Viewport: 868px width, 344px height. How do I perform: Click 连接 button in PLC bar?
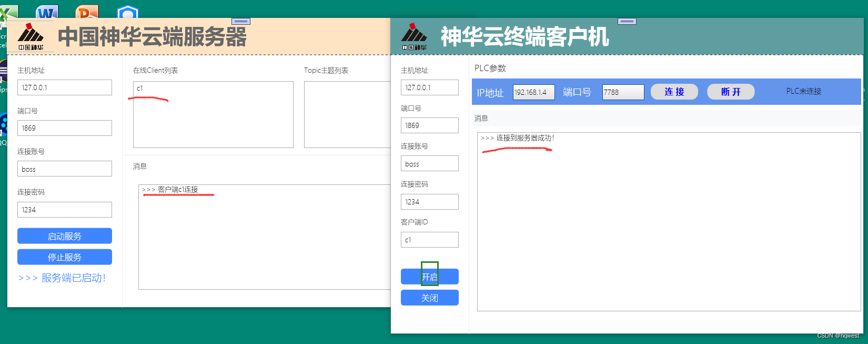point(674,92)
